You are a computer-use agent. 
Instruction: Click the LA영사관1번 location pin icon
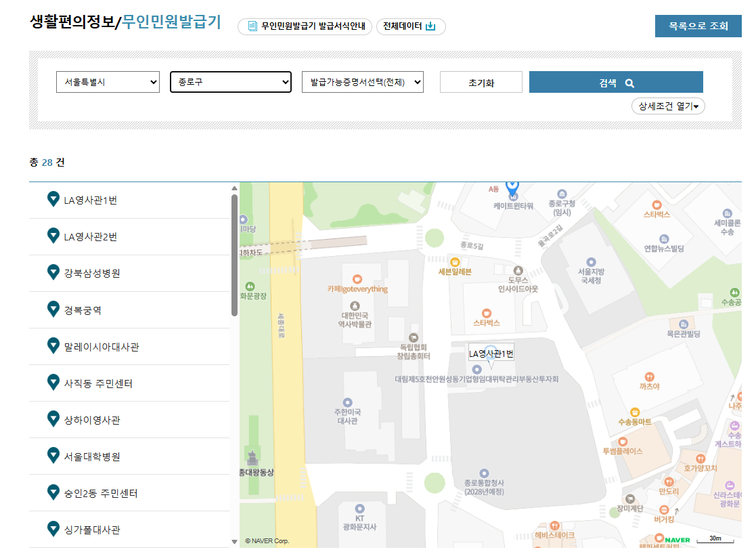tap(53, 199)
